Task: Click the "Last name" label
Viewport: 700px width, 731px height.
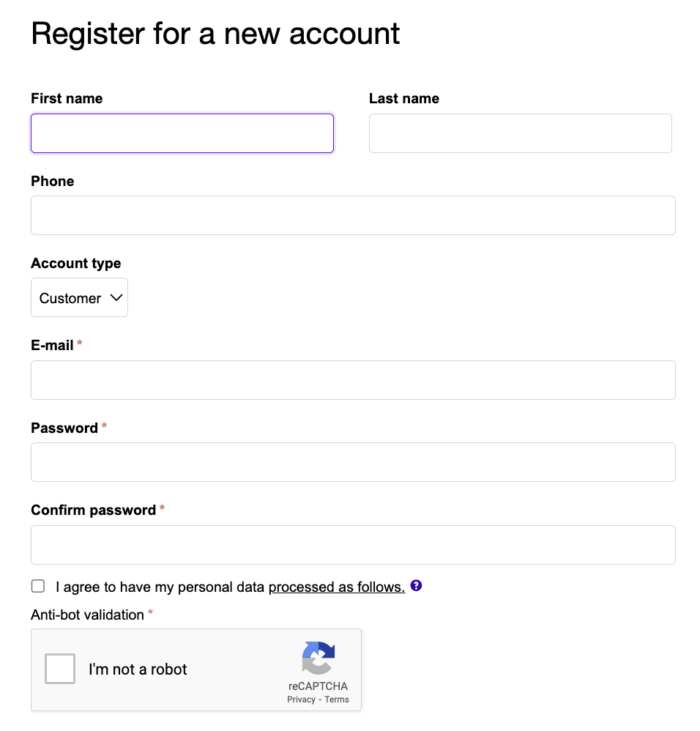Action: coord(404,99)
